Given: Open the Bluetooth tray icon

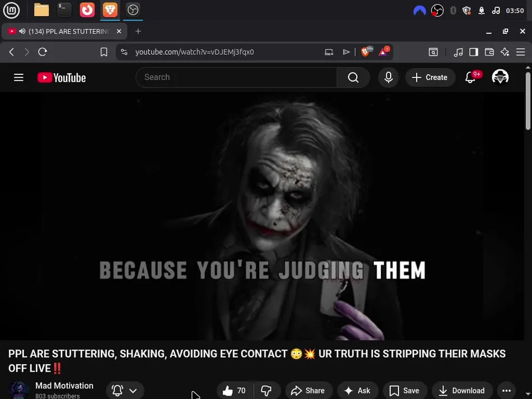Looking at the screenshot, I should [x=453, y=11].
